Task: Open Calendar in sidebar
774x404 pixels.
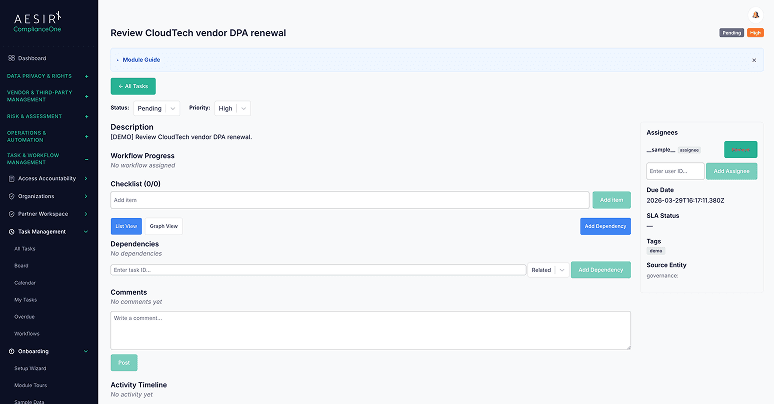Action: point(25,283)
